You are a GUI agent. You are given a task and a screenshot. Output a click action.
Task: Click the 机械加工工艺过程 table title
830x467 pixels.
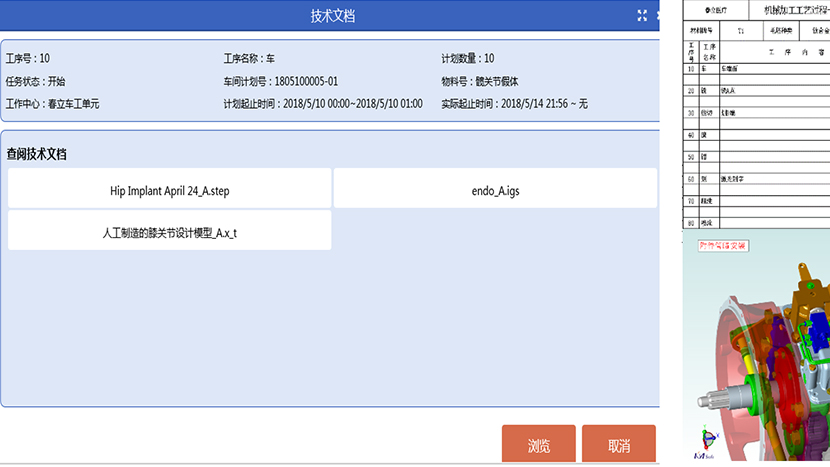coord(795,10)
